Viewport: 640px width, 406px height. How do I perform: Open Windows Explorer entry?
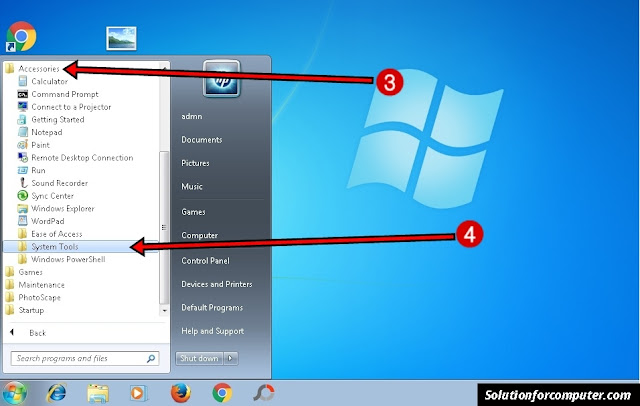pyautogui.click(x=56, y=208)
